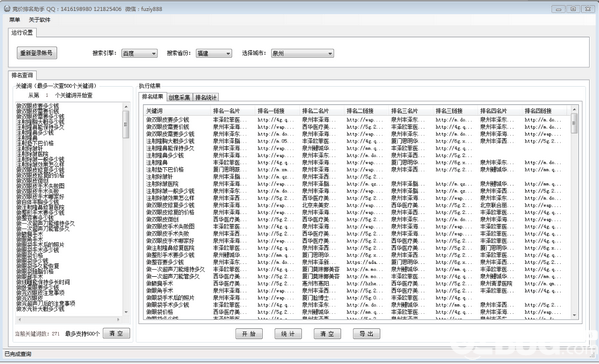Image resolution: width=599 pixels, height=364 pixels.
Task: Click the 开始 button
Action: (x=249, y=334)
